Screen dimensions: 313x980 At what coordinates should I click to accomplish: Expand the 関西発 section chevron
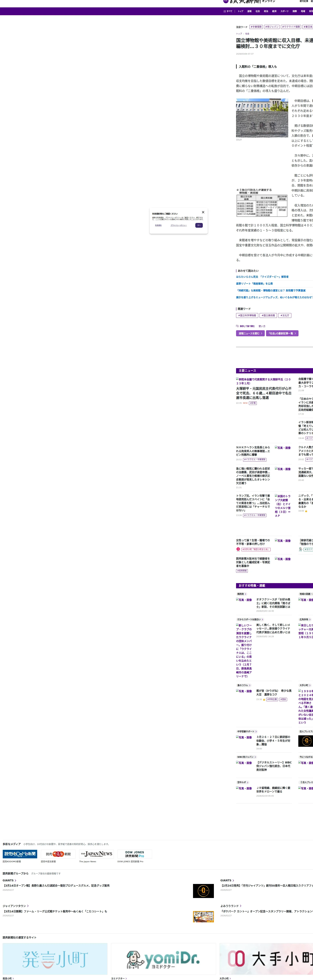(x=245, y=594)
